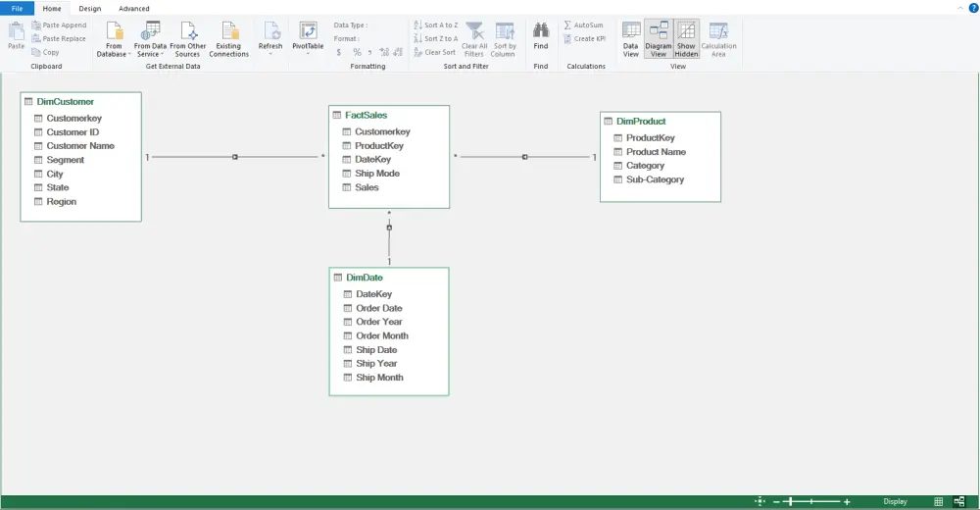Expand the Refresh dropdown arrow

(x=270, y=54)
